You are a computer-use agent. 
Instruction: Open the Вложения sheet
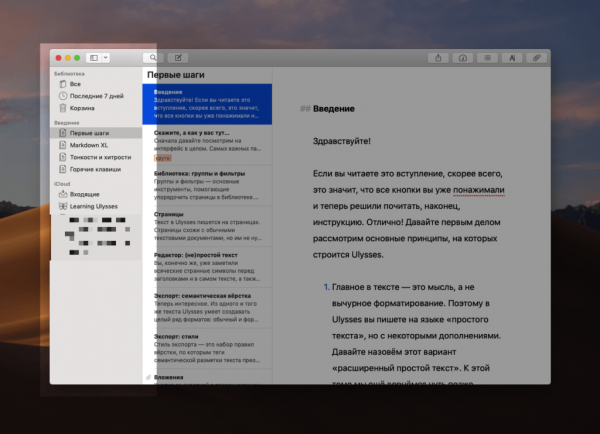[207, 377]
